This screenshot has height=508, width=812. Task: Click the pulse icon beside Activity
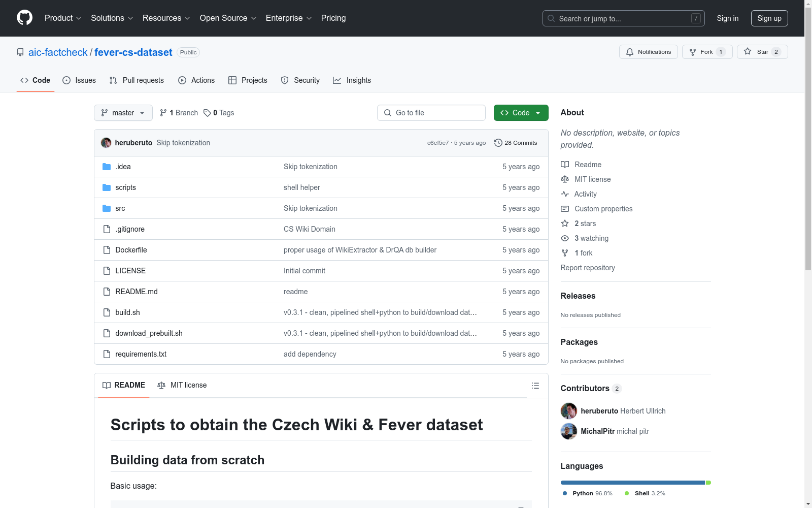(x=565, y=194)
